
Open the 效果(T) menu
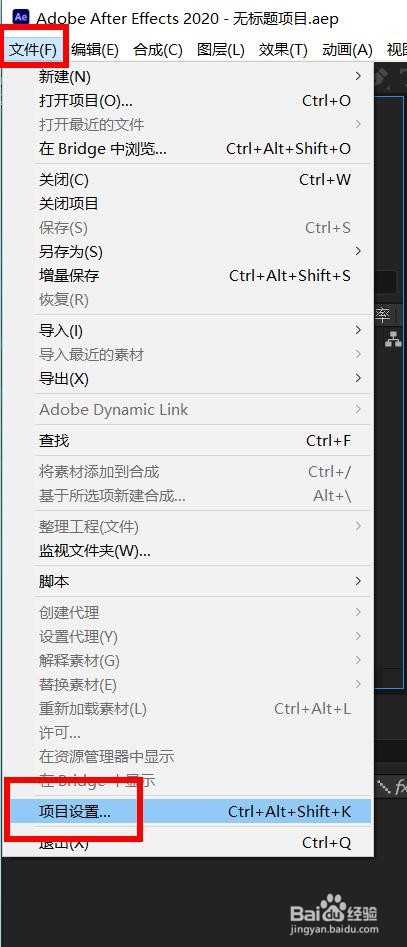click(x=283, y=50)
